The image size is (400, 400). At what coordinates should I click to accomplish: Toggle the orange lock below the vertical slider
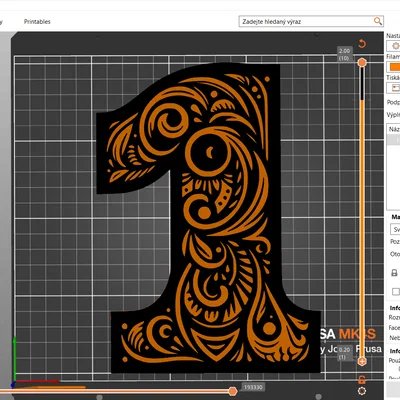(x=362, y=379)
